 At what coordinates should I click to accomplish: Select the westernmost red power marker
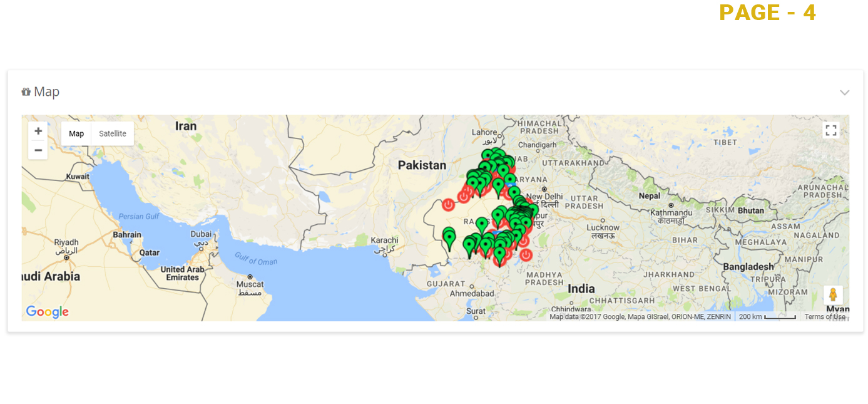[x=448, y=204]
